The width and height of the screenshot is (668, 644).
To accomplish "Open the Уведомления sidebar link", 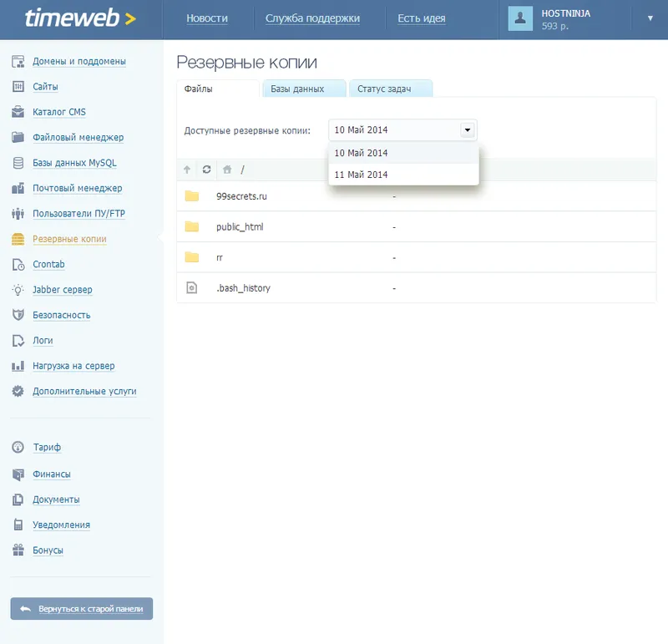I will click(x=61, y=525).
